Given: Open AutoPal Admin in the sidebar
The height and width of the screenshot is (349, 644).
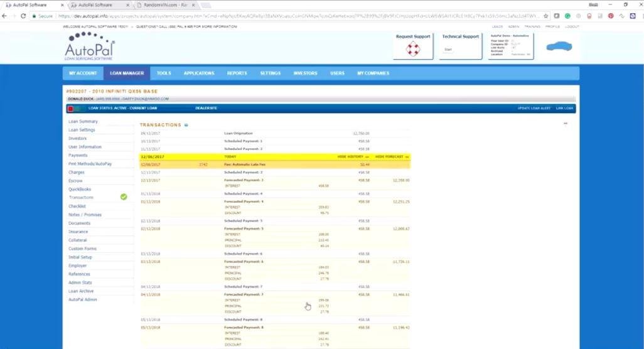Looking at the screenshot, I should pos(83,300).
